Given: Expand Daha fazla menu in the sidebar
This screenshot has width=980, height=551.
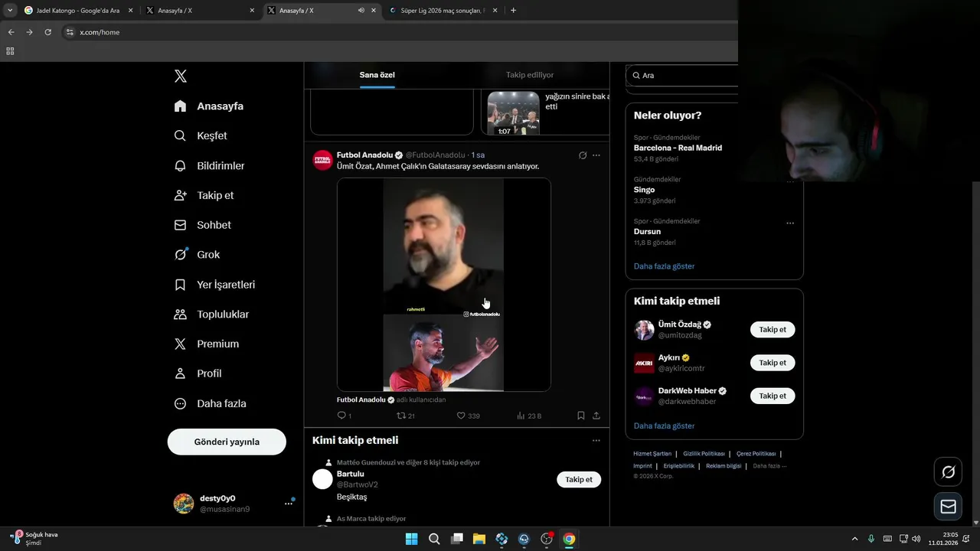Looking at the screenshot, I should click(x=211, y=403).
